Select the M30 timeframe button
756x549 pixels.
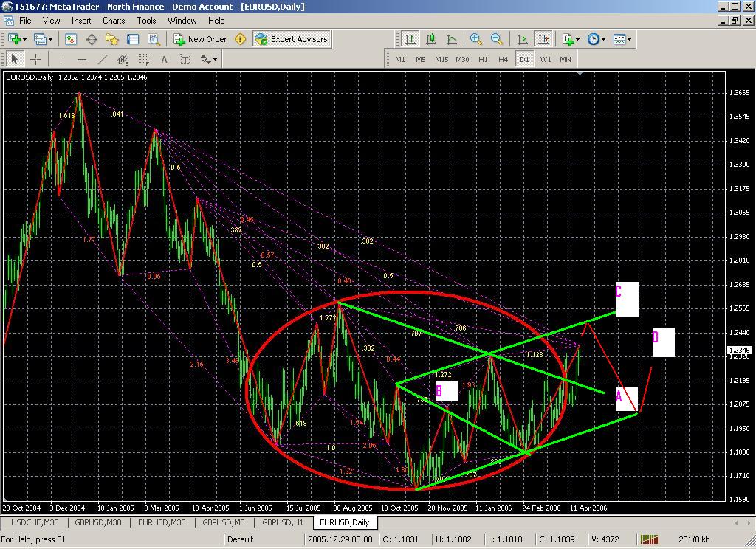pyautogui.click(x=462, y=59)
